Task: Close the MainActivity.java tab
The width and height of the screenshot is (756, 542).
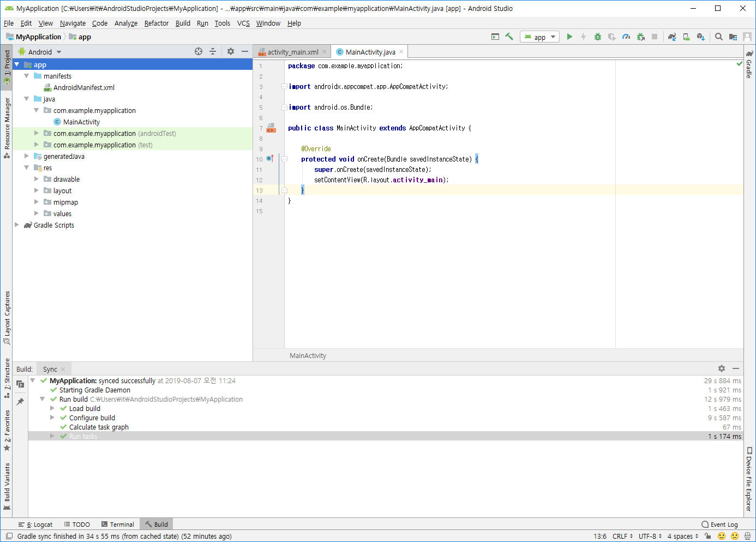Action: pos(401,52)
